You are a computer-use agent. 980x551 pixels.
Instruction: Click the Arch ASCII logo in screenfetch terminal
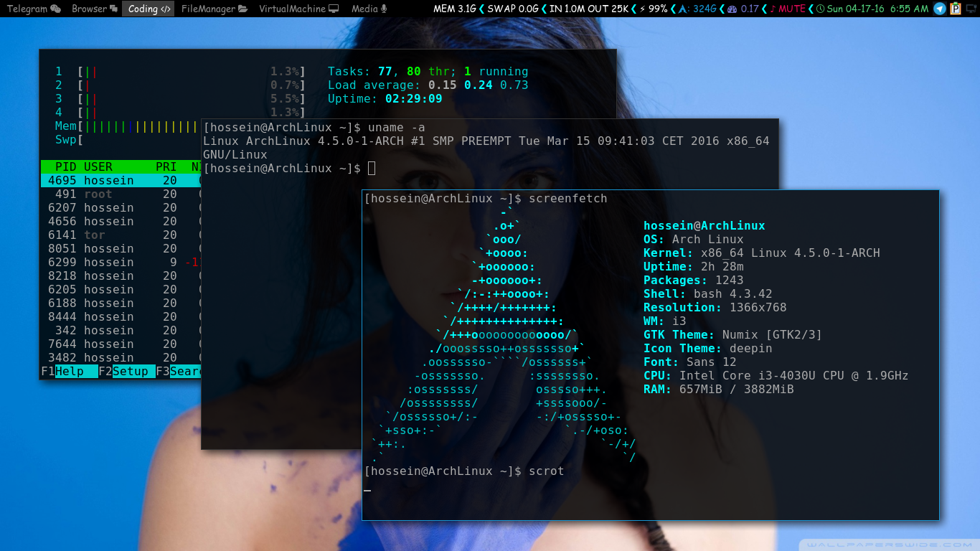click(x=504, y=335)
